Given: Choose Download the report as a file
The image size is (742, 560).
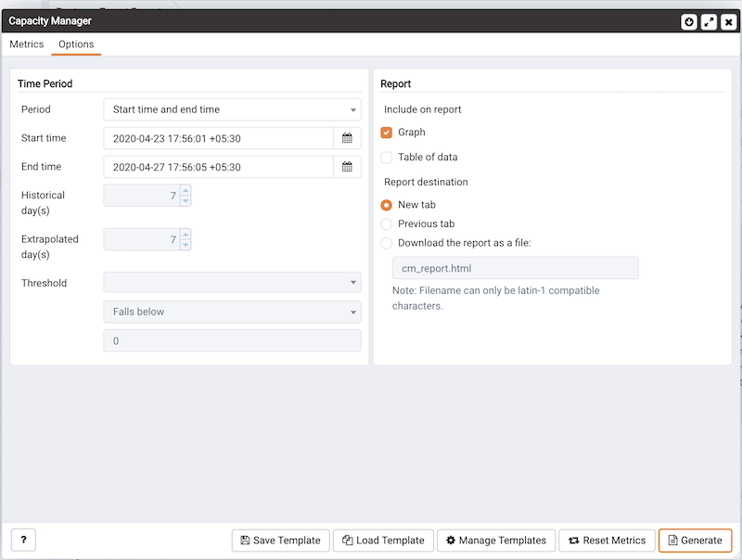Looking at the screenshot, I should (x=386, y=243).
